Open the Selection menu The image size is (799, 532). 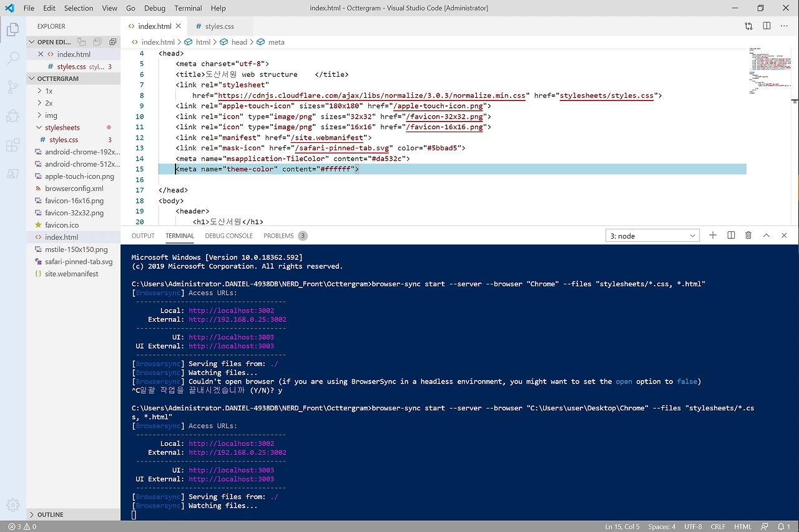79,8
